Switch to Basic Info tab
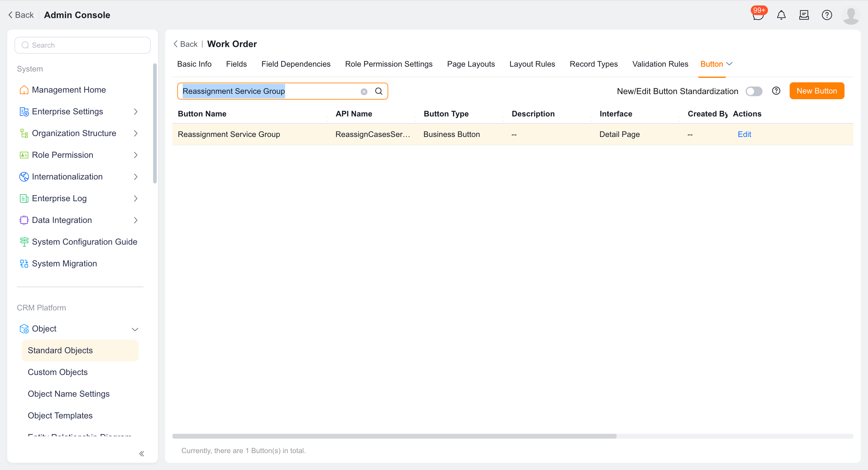The height and width of the screenshot is (470, 868). (x=194, y=64)
